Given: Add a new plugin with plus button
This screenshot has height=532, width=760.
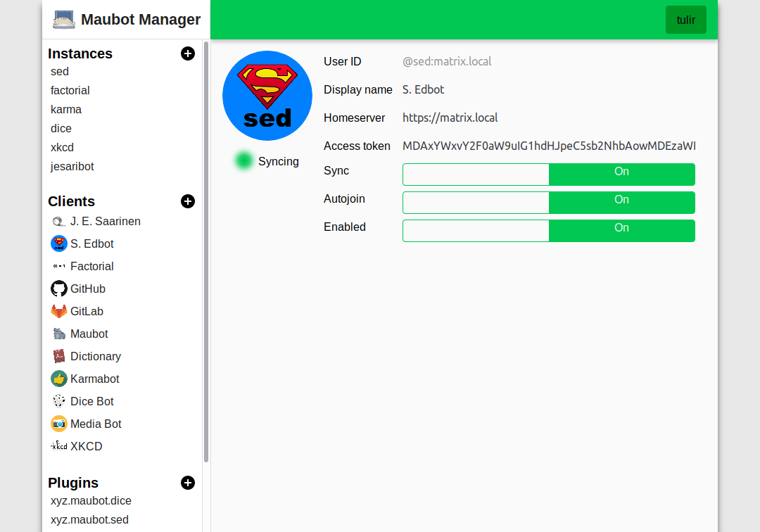Looking at the screenshot, I should pyautogui.click(x=188, y=483).
